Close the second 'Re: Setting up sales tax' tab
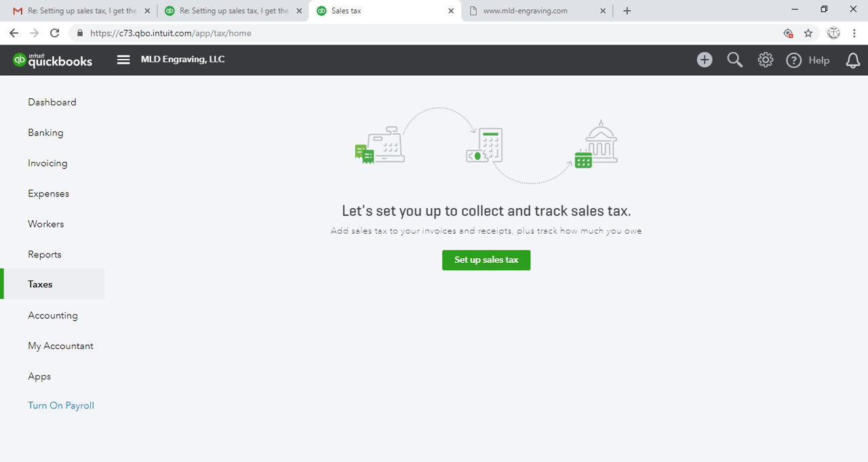 (x=299, y=11)
